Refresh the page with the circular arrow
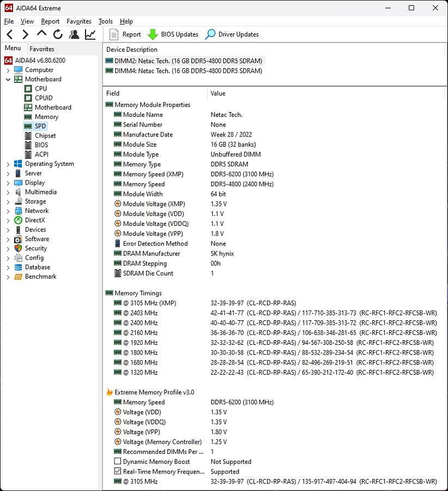This screenshot has width=448, height=491. click(x=58, y=34)
